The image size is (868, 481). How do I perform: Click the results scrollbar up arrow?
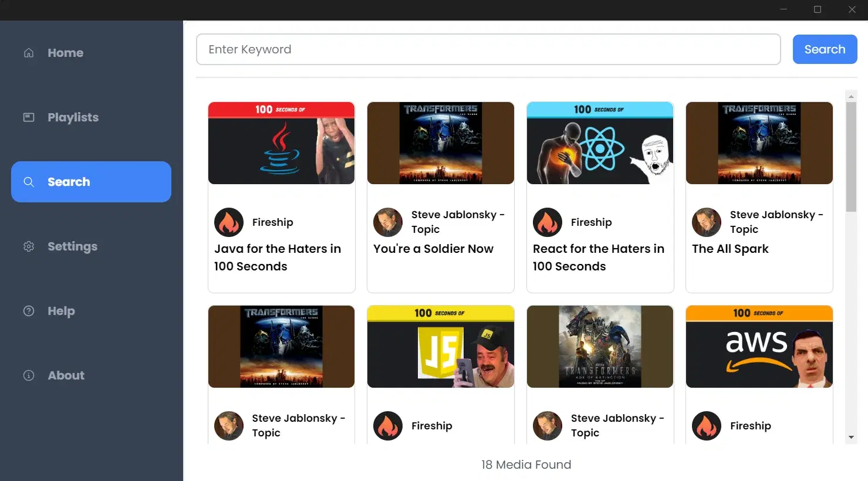click(x=851, y=96)
